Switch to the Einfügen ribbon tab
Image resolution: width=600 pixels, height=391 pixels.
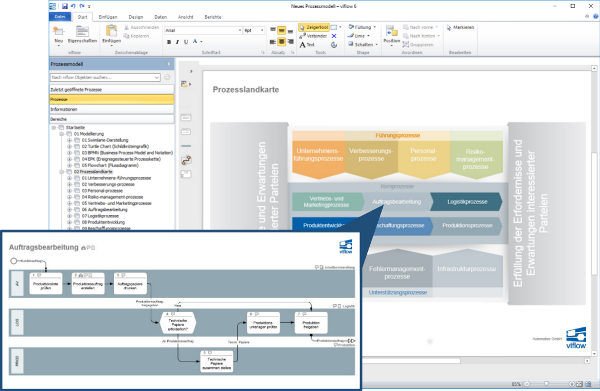point(108,17)
